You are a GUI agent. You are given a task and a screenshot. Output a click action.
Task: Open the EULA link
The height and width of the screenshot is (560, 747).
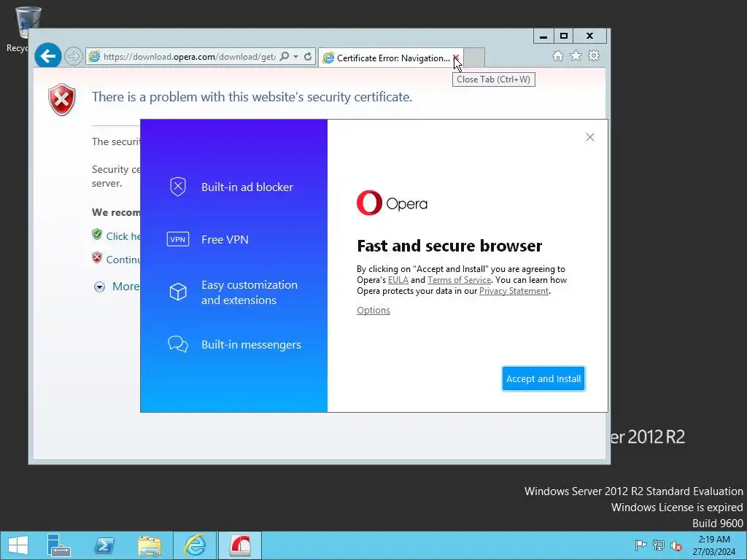pos(398,280)
